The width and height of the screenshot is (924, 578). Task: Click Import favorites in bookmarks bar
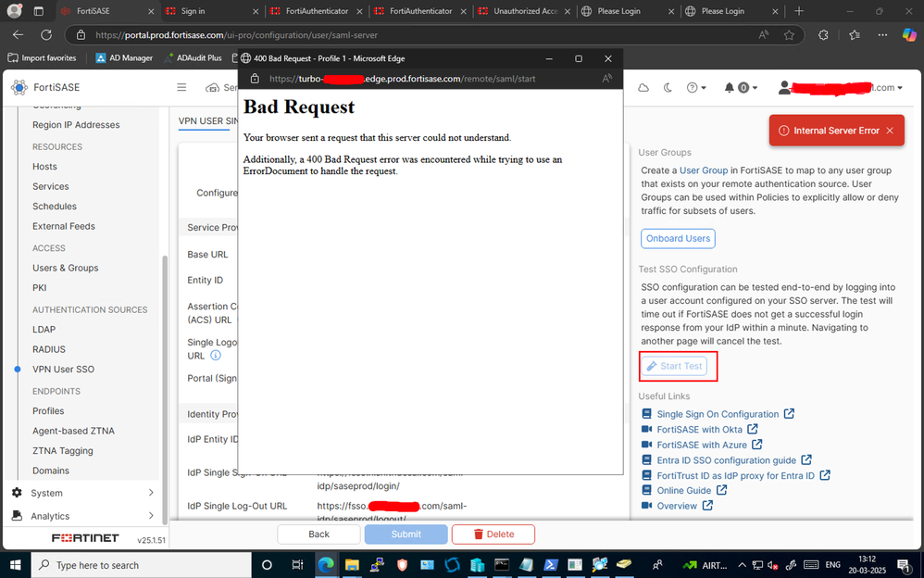point(42,57)
